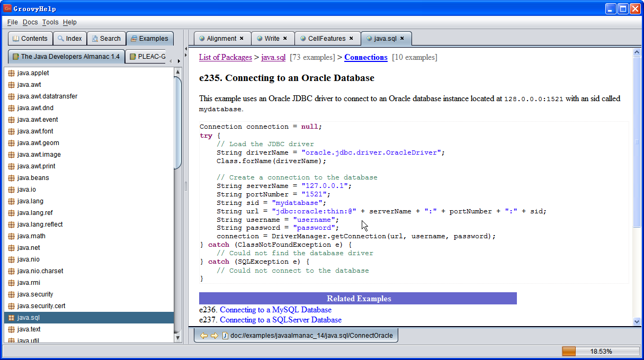This screenshot has width=644, height=360.
Task: Click the java.math package icon
Action: point(11,236)
